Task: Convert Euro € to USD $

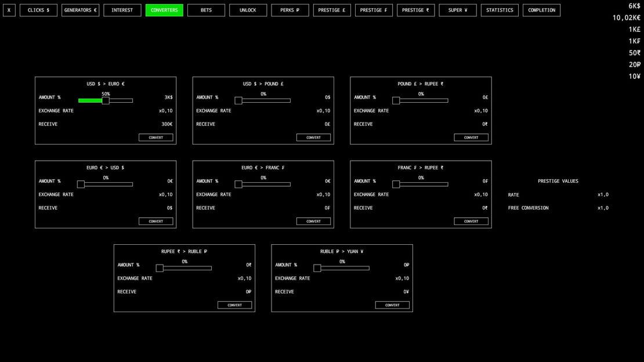Action: point(155,221)
